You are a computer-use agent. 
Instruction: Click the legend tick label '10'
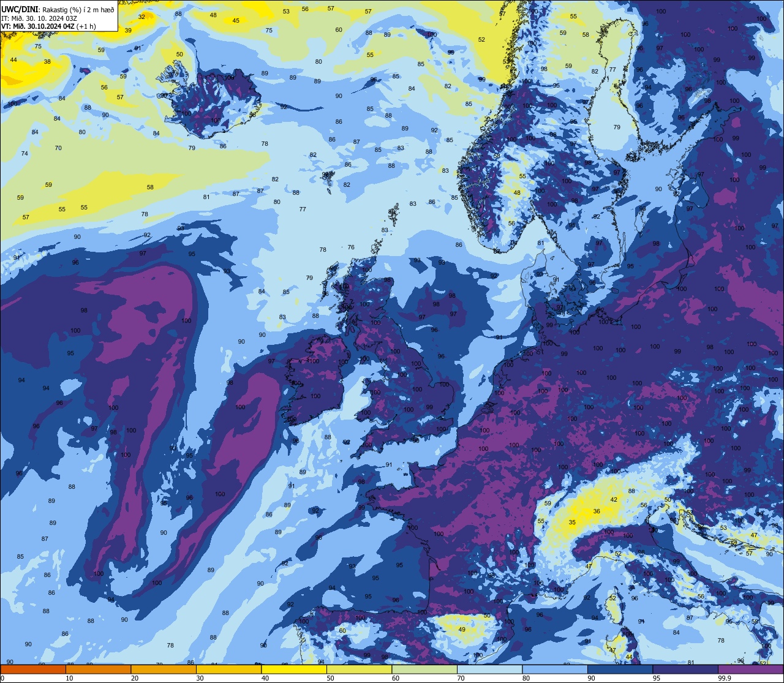(x=69, y=678)
